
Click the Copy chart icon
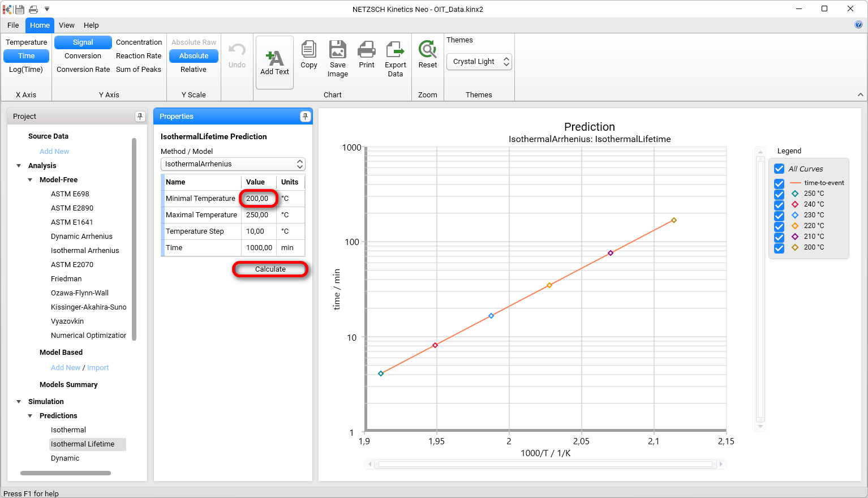coord(308,57)
